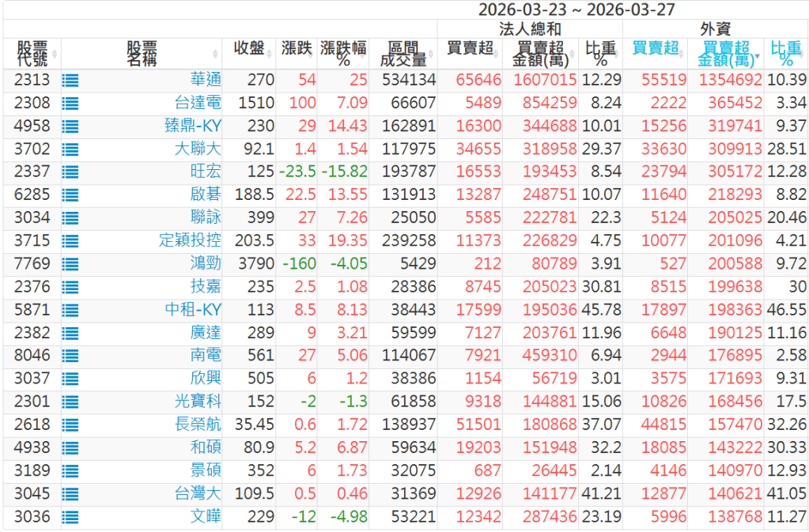The image size is (809, 532).
Task: Click the list icon next to 長榮航
Action: (70, 424)
